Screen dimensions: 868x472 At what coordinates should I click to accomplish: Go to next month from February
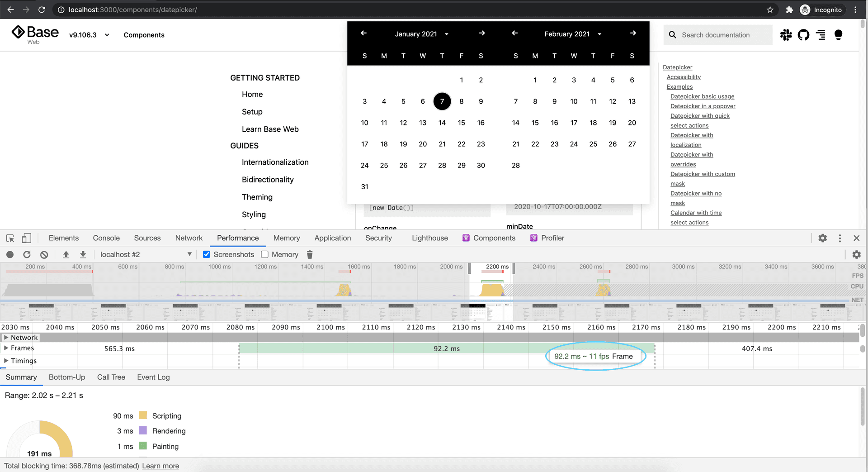point(633,33)
